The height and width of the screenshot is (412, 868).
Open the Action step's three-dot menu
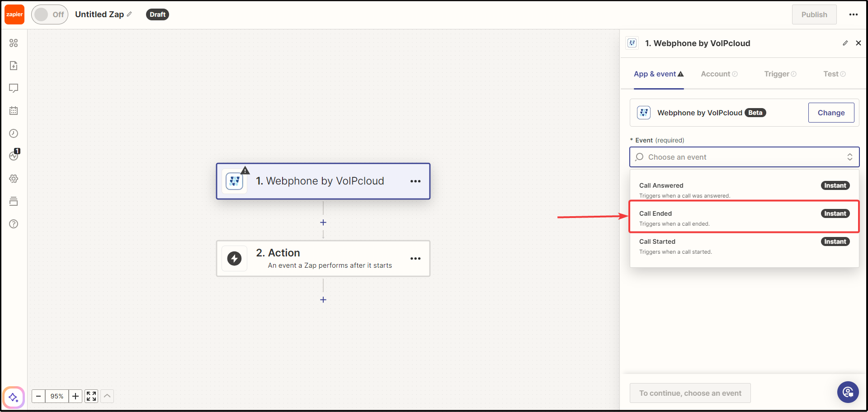pos(415,259)
